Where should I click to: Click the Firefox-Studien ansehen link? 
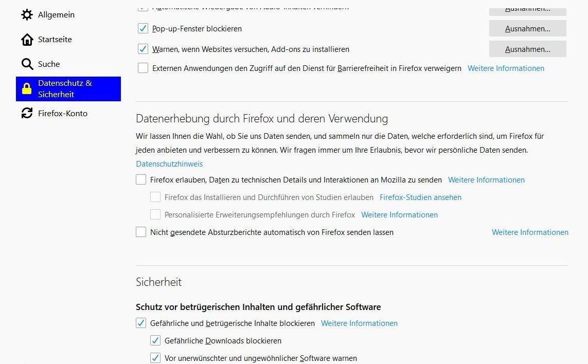click(x=420, y=197)
